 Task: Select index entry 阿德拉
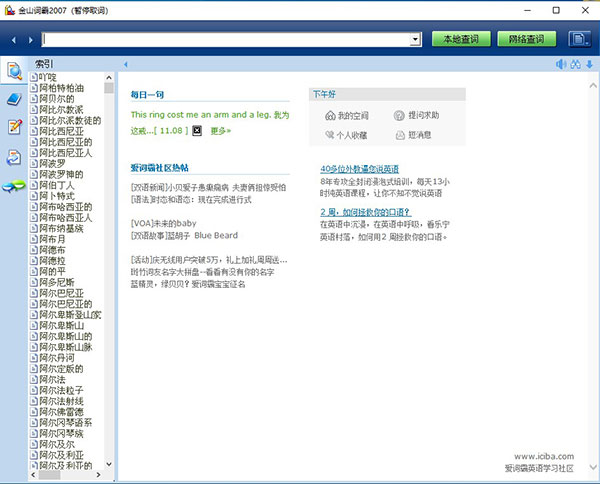[52, 261]
